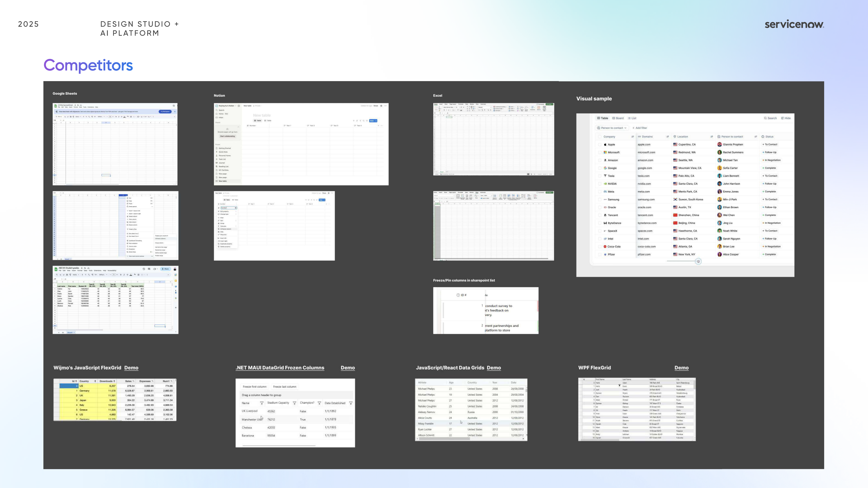The image size is (868, 488).
Task: Click the Location pin header icon
Action: pos(675,137)
